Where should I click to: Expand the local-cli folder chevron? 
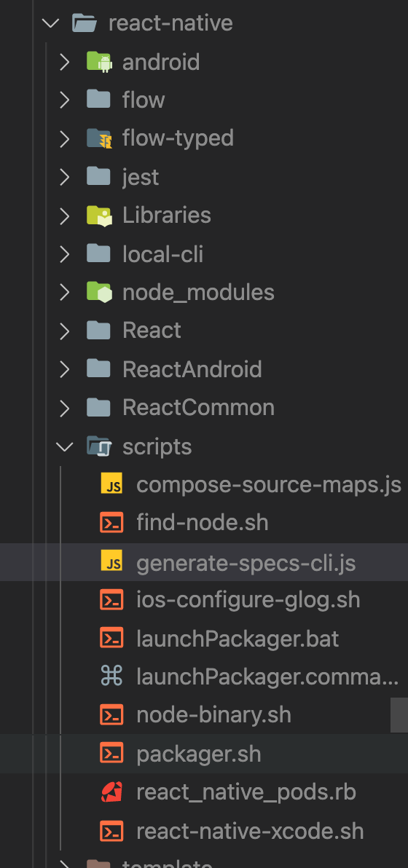(65, 254)
